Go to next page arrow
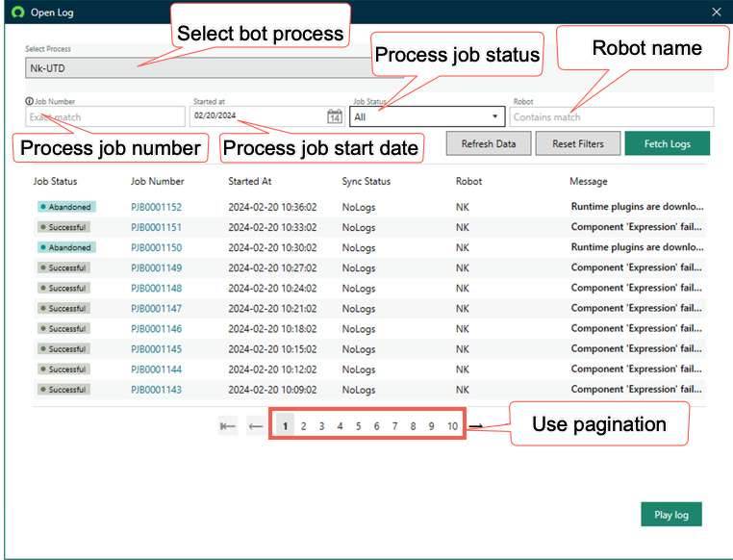The height and width of the screenshot is (560, 733). click(476, 426)
